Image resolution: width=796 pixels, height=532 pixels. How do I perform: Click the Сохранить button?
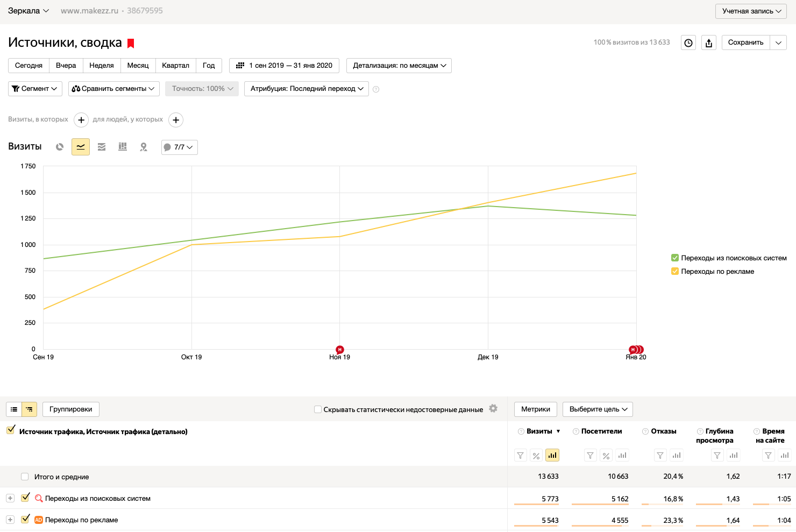click(x=745, y=43)
